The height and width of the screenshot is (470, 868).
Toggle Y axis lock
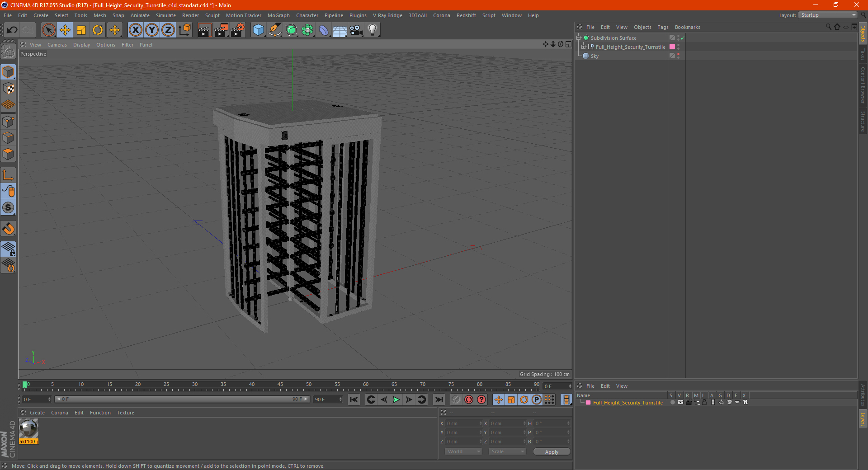click(152, 30)
